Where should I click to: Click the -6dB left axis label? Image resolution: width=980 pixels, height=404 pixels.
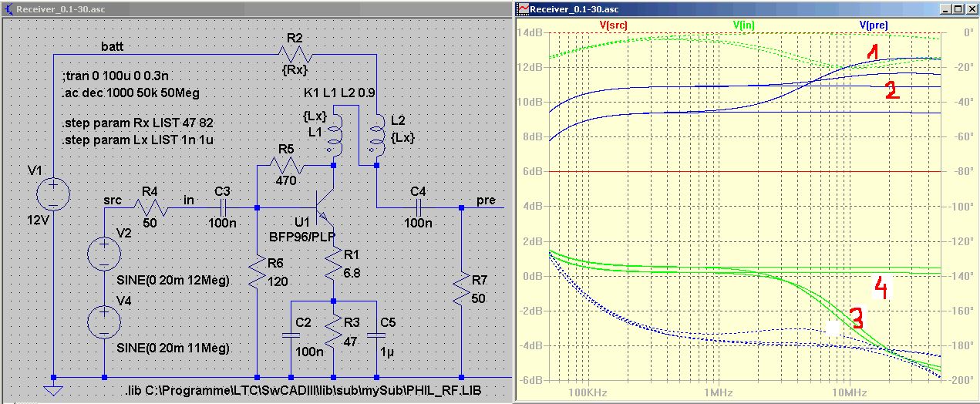(530, 381)
